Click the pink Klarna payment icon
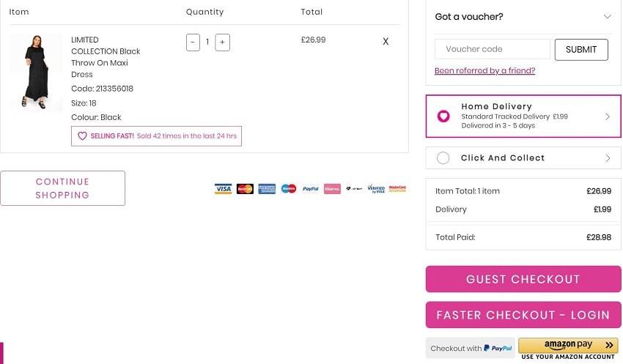 (x=332, y=189)
